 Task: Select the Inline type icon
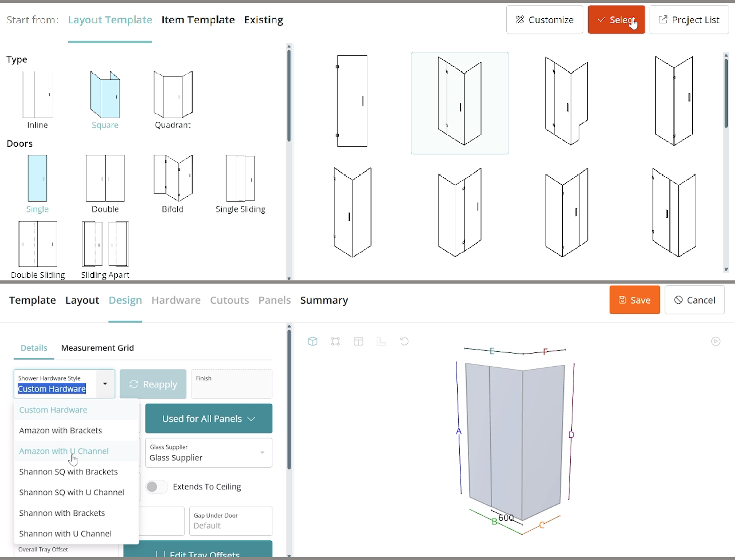(38, 94)
